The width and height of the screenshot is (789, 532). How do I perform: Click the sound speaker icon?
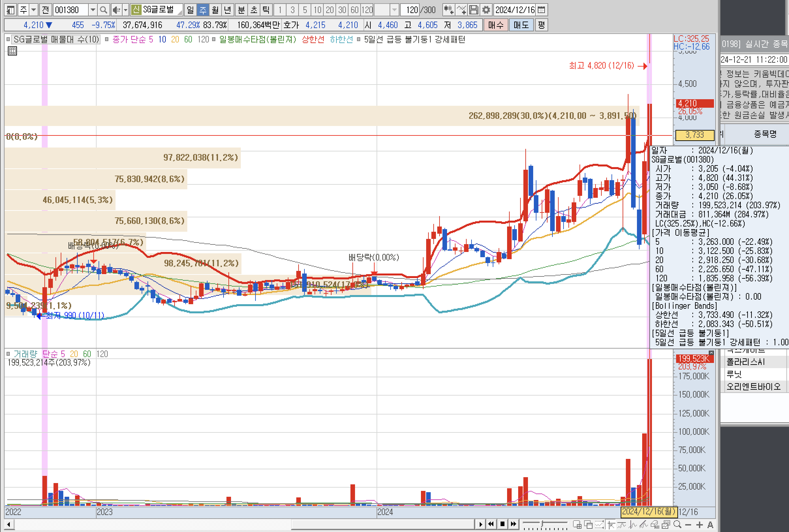coord(116,10)
